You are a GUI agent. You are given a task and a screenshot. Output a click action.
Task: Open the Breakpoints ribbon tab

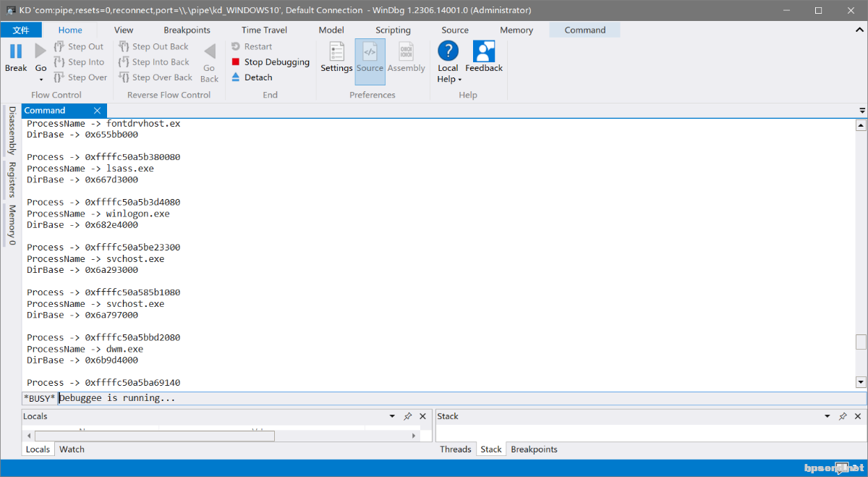187,30
